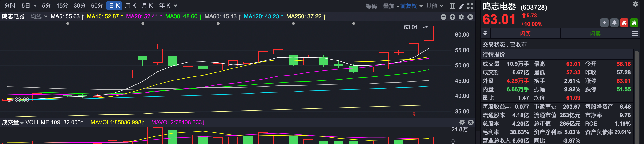Zoom out chart with minus icon
The height and width of the screenshot is (144, 644).
tap(443, 17)
